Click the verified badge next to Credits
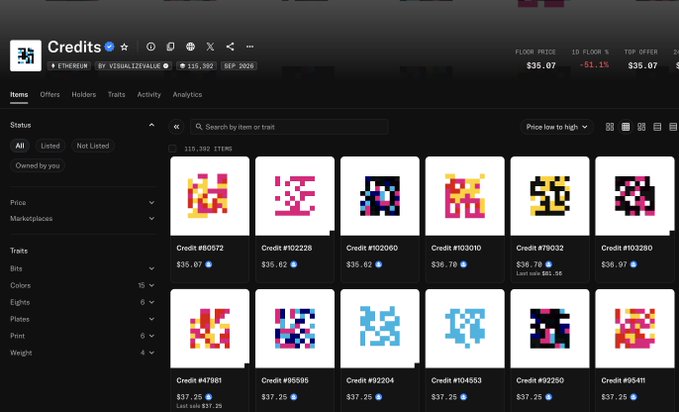Image resolution: width=679 pixels, height=412 pixels. pyautogui.click(x=110, y=47)
